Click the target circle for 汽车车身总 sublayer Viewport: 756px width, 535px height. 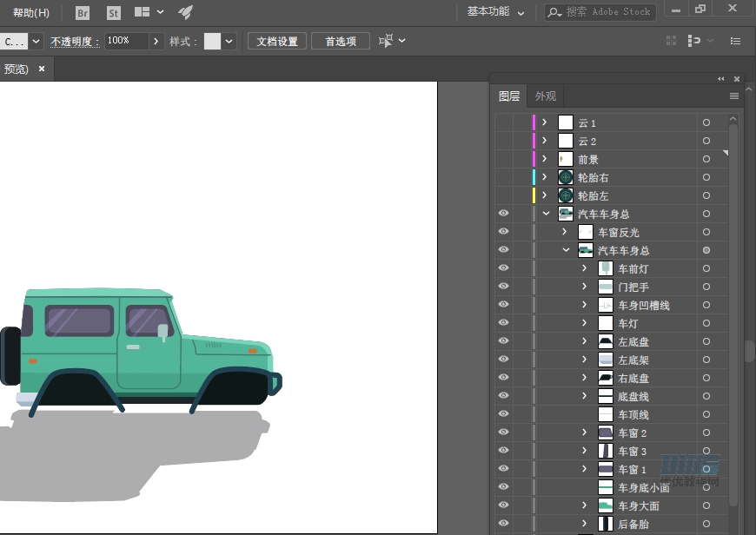pos(706,250)
